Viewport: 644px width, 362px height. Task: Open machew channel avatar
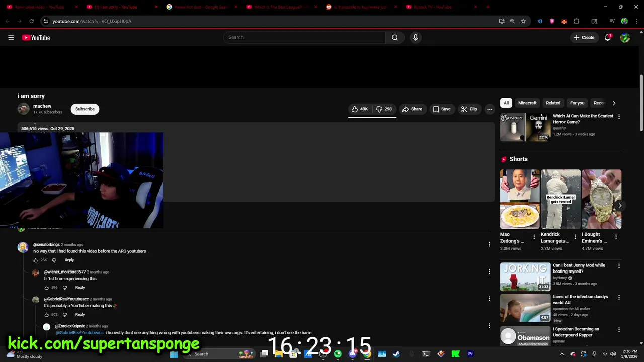pyautogui.click(x=23, y=109)
